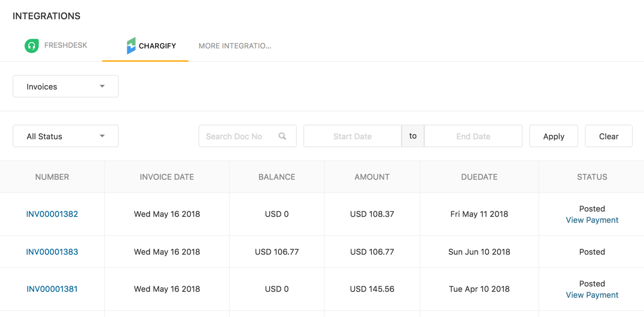Image resolution: width=644 pixels, height=317 pixels.
Task: Open the Invoices dropdown
Action: [66, 87]
